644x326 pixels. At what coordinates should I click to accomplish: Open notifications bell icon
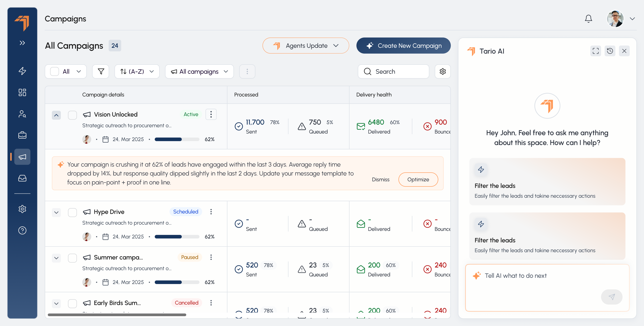click(588, 19)
